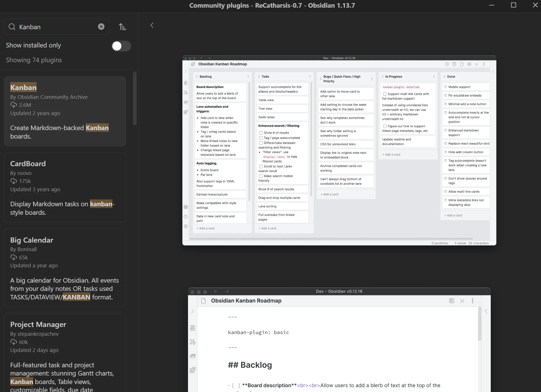Viewport: 541px width, 392px height.
Task: Click the 'Showing 74 plugins' count text
Action: coord(34,60)
